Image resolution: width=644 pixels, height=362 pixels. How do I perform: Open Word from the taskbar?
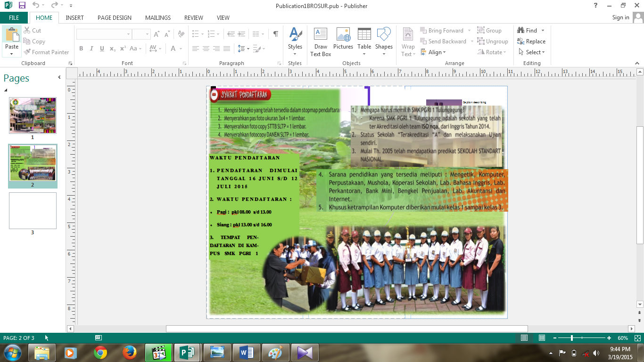(x=247, y=353)
